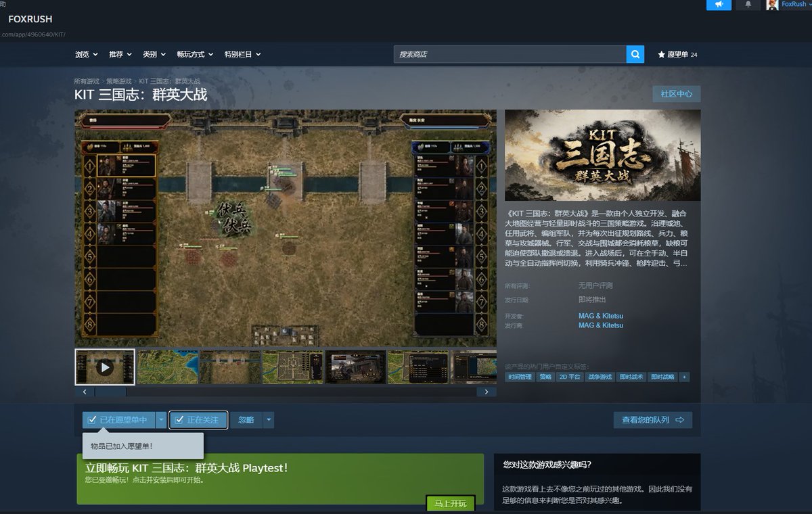
Task: Click the FOXRUSH title at top
Action: click(x=30, y=19)
